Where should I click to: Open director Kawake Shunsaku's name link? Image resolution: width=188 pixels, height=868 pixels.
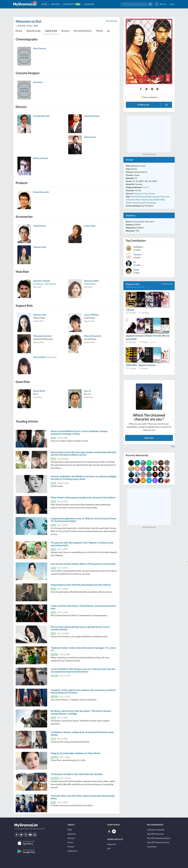(42, 116)
